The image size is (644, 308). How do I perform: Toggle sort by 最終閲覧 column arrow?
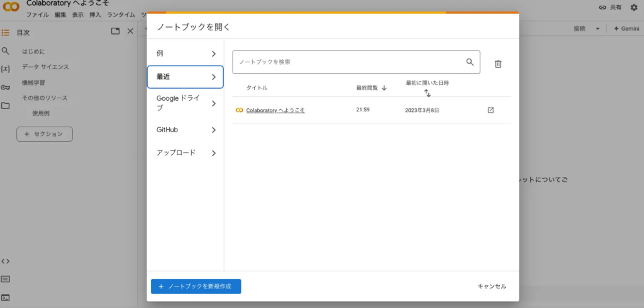point(384,88)
